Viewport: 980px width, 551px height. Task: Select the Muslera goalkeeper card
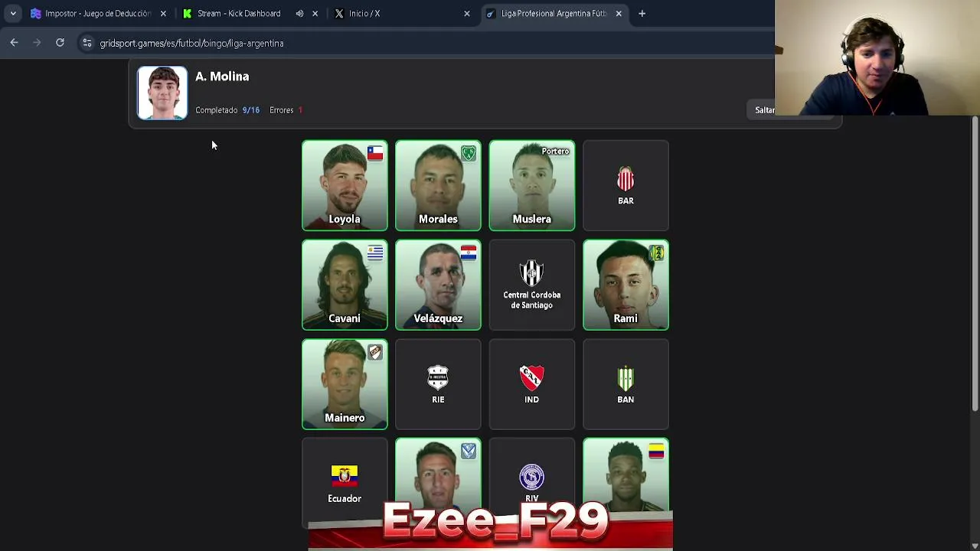(532, 185)
